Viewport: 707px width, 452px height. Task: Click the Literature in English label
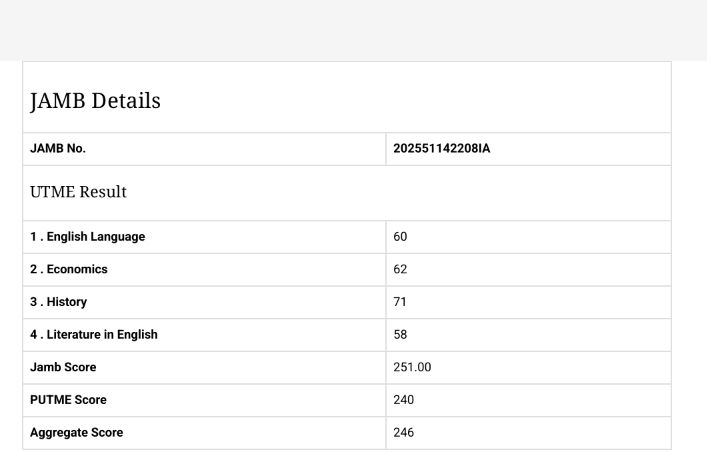(x=96, y=335)
